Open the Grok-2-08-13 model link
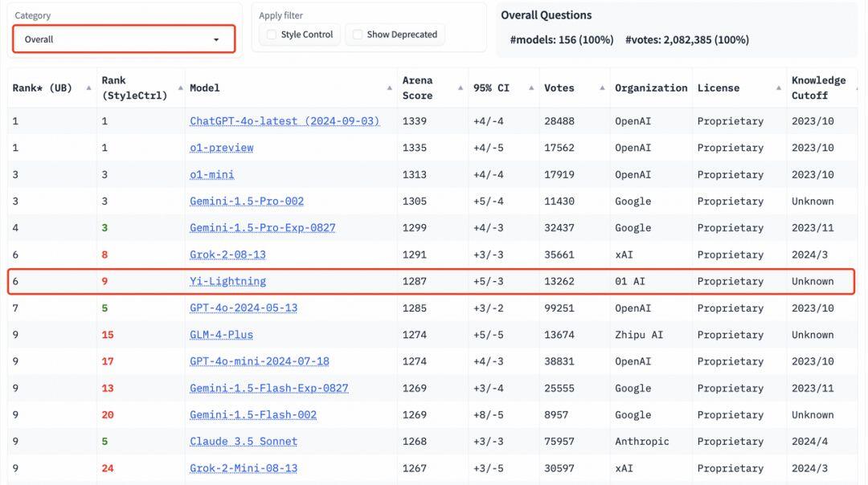 tap(227, 255)
